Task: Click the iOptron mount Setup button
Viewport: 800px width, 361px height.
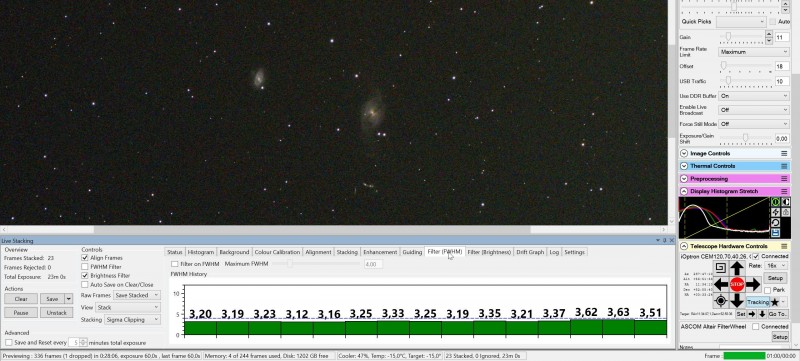Action: (776, 278)
